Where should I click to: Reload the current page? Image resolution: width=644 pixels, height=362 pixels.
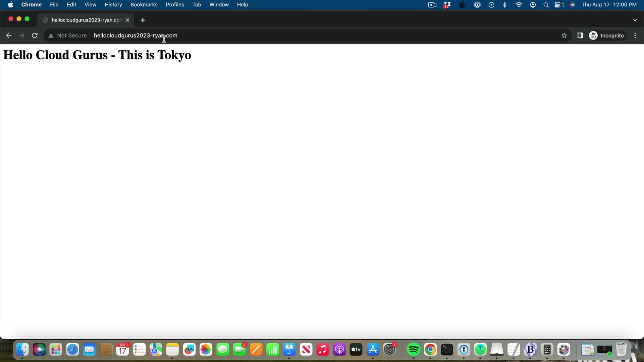35,36
